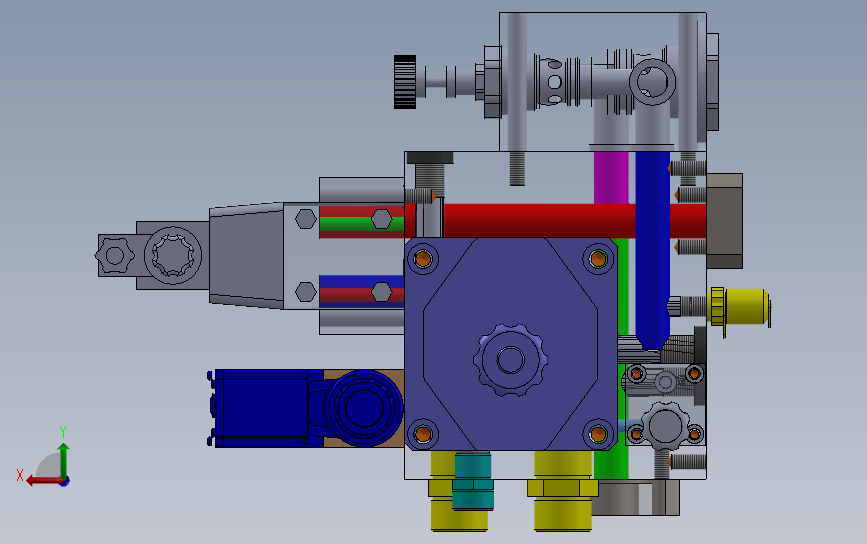Image resolution: width=867 pixels, height=544 pixels.
Task: Select the splined socket ring on left arm
Action: pos(173,255)
